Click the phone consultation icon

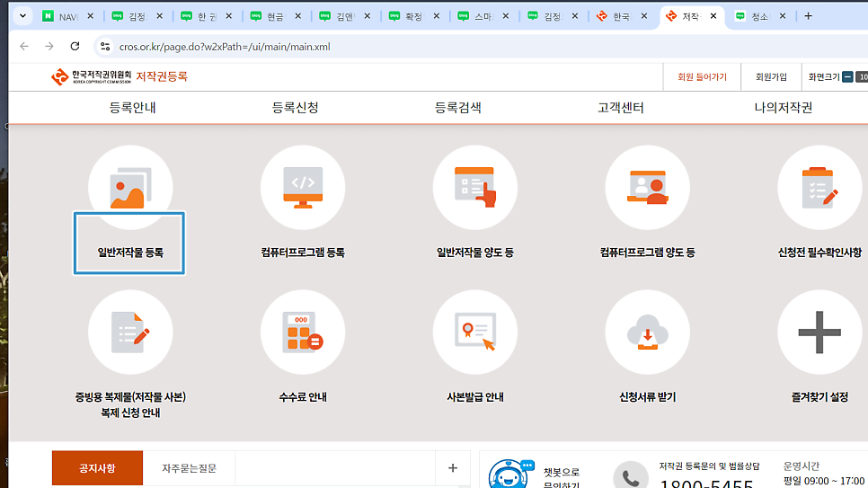pyautogui.click(x=631, y=475)
